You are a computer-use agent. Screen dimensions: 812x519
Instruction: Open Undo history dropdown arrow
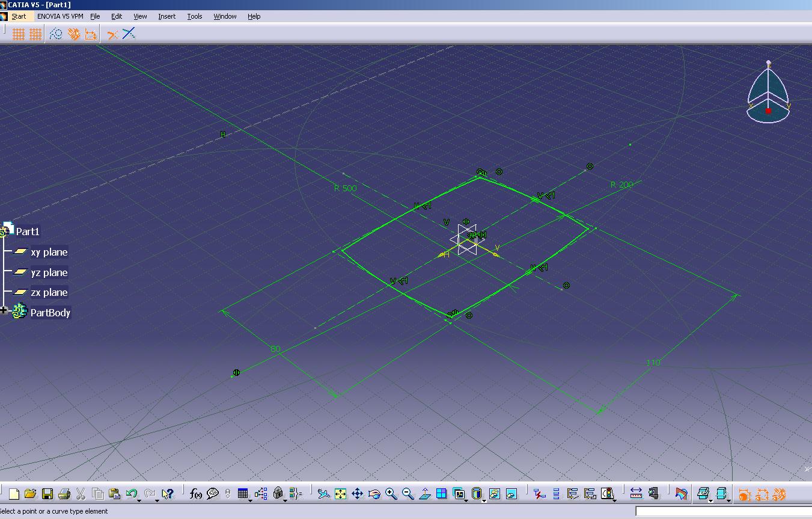pos(139,500)
